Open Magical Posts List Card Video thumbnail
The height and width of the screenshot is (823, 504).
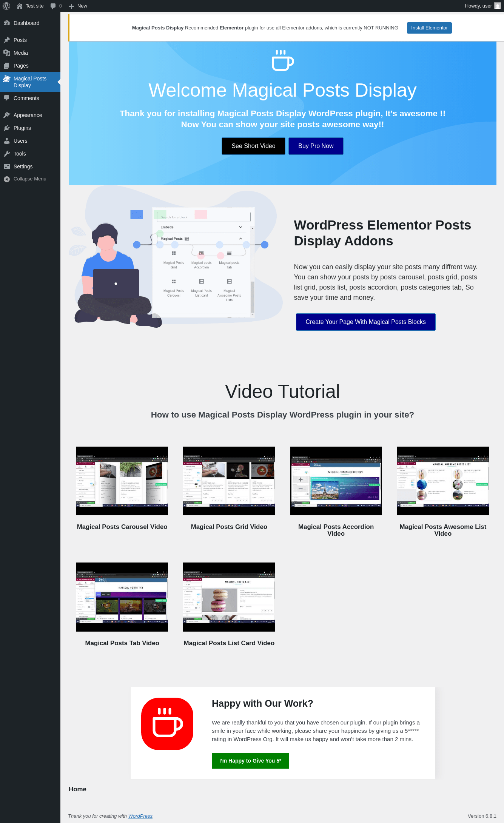tap(229, 597)
